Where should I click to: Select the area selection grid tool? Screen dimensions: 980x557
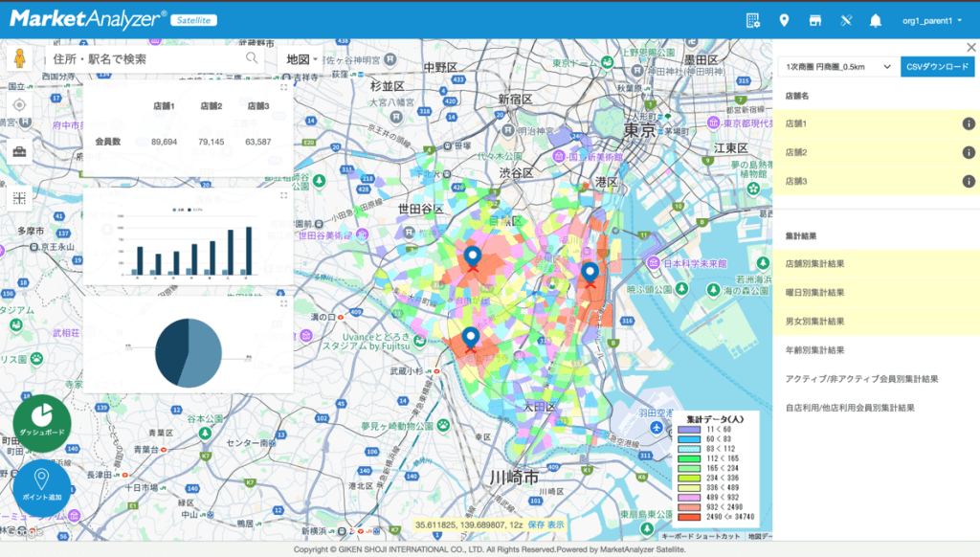click(x=19, y=199)
